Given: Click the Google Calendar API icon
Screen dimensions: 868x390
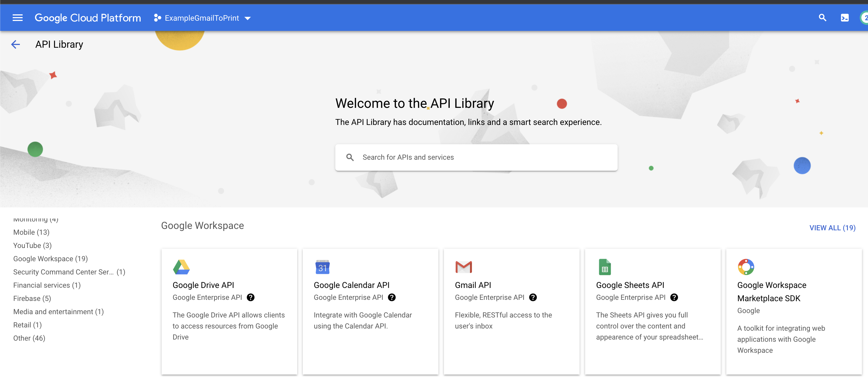Looking at the screenshot, I should point(323,267).
